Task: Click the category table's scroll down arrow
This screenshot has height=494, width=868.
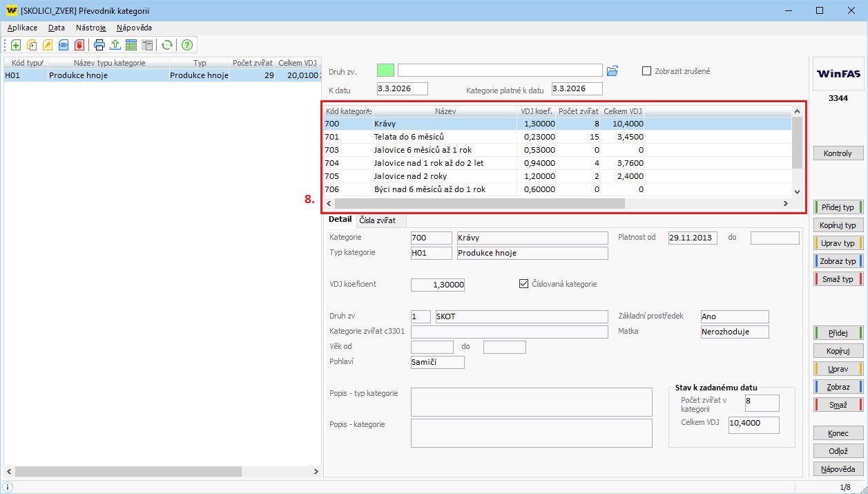Action: pos(797,191)
